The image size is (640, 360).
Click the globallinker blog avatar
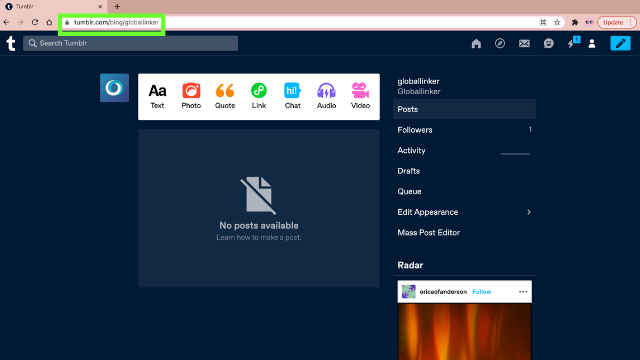point(114,88)
